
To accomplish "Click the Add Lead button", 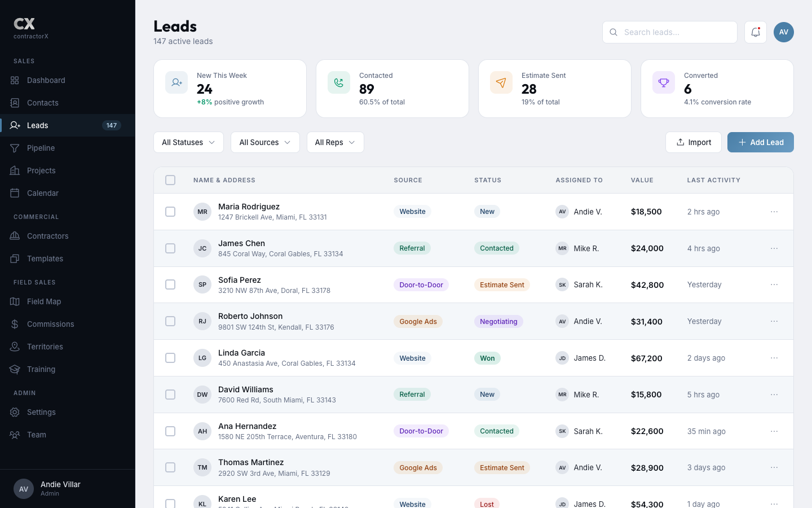I will [x=761, y=142].
